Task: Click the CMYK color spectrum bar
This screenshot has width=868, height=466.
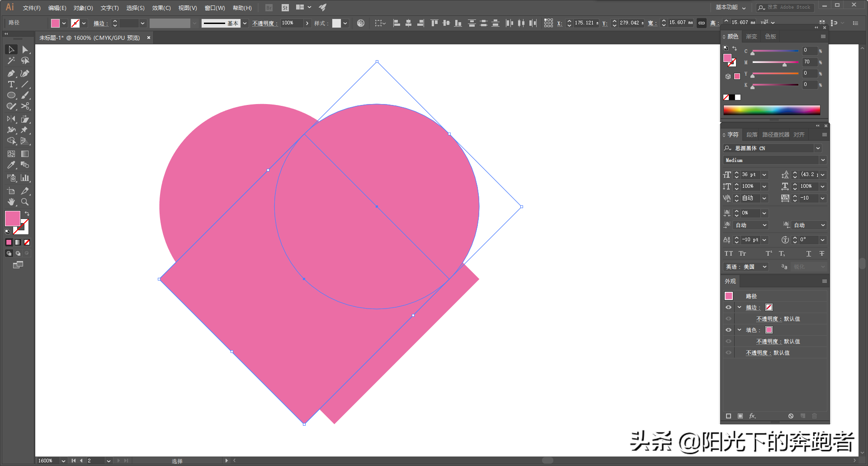Action: coord(771,110)
